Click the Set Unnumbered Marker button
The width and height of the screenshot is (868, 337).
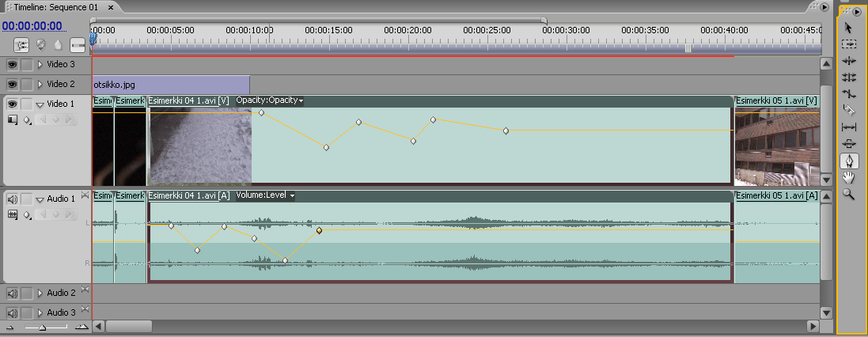[58, 45]
